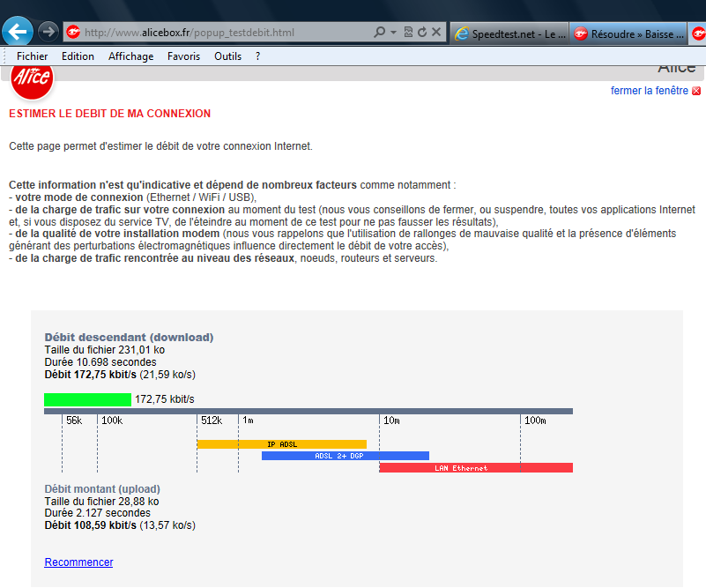
Task: Open the Fichier menu
Action: 32,56
